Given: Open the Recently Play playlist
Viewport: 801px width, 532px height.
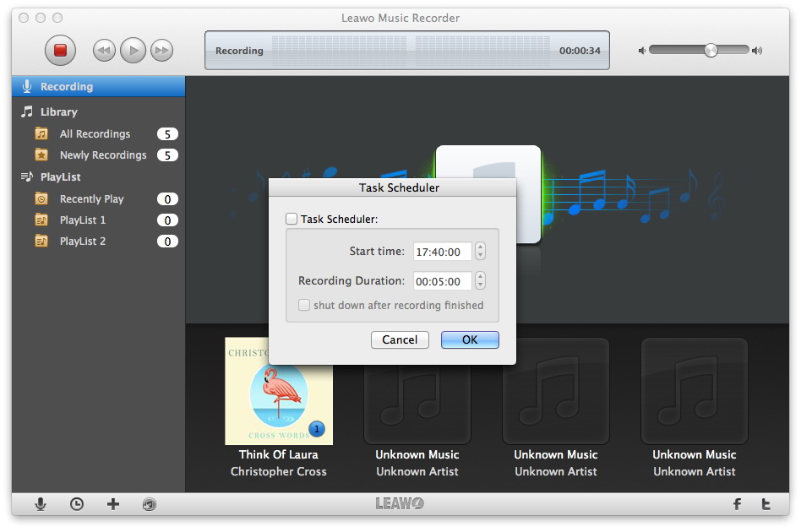Looking at the screenshot, I should pyautogui.click(x=91, y=199).
